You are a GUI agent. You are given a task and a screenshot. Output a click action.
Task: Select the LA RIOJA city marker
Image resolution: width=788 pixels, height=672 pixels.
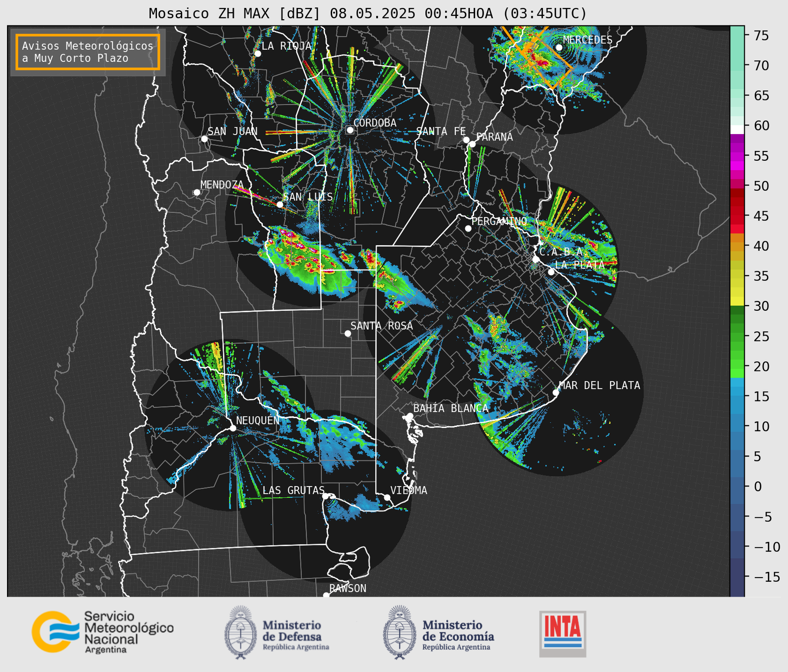(257, 54)
